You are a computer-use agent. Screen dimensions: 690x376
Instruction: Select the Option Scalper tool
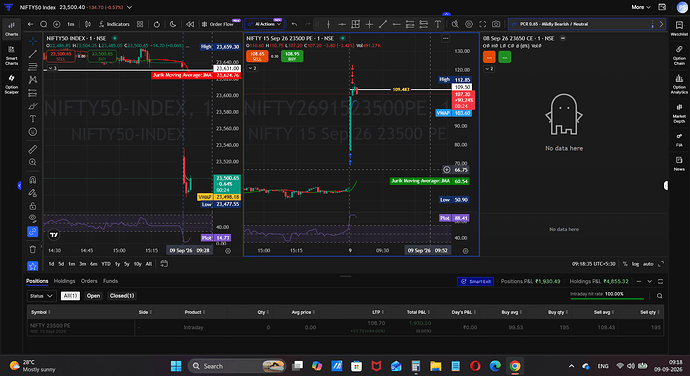tap(11, 84)
